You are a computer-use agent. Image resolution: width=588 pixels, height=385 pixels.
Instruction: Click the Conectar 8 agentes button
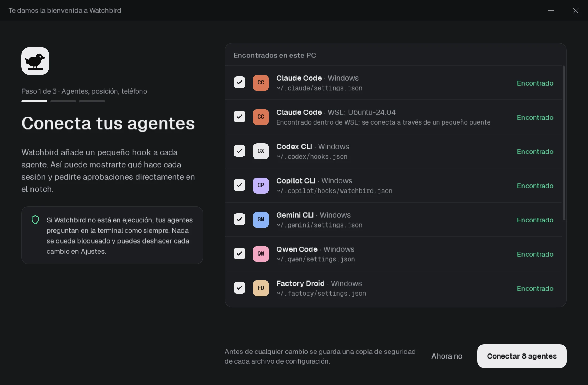(522, 356)
